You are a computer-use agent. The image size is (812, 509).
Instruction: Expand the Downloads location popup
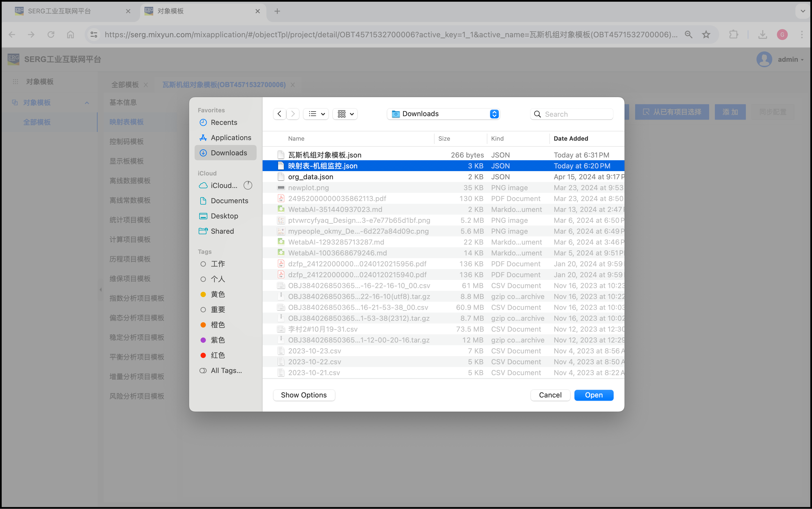494,114
